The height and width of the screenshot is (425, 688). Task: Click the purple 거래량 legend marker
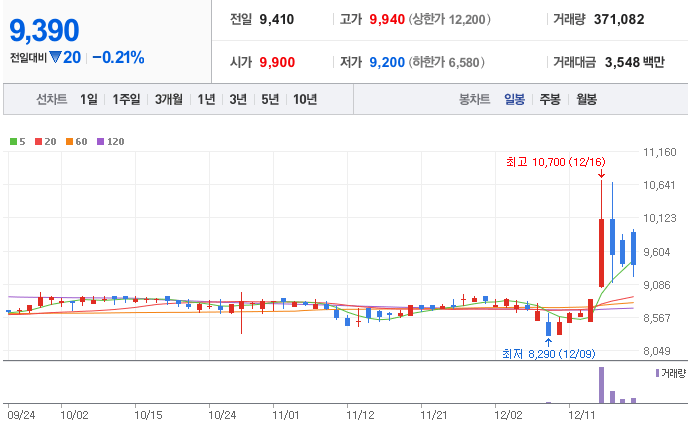657,373
